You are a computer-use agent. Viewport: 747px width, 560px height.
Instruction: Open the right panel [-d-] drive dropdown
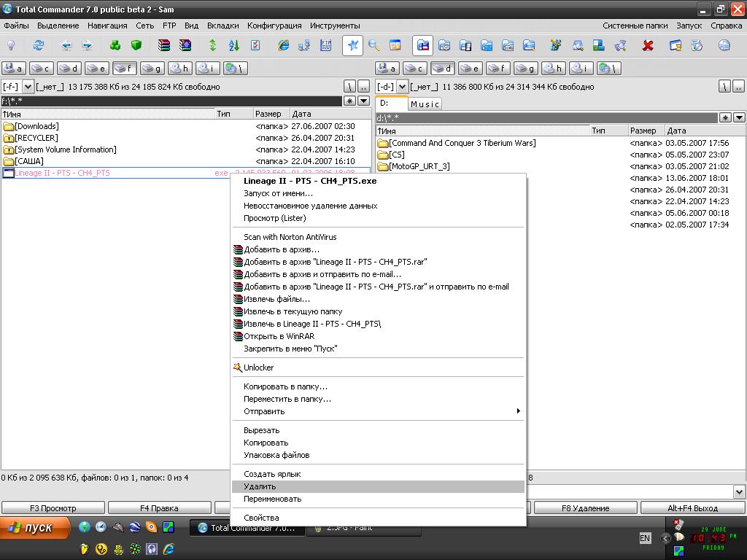point(402,87)
